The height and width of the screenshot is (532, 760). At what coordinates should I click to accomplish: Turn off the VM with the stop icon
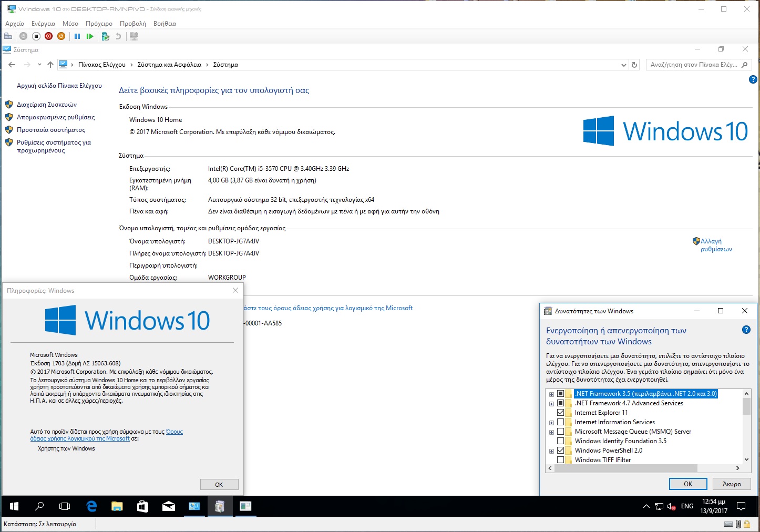click(36, 36)
